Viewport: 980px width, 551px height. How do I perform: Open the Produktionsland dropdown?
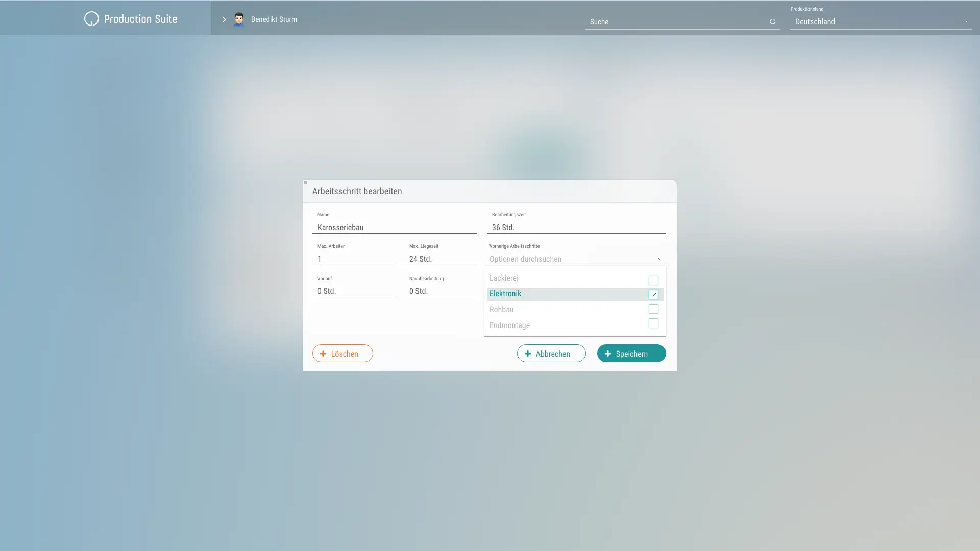[x=880, y=22]
